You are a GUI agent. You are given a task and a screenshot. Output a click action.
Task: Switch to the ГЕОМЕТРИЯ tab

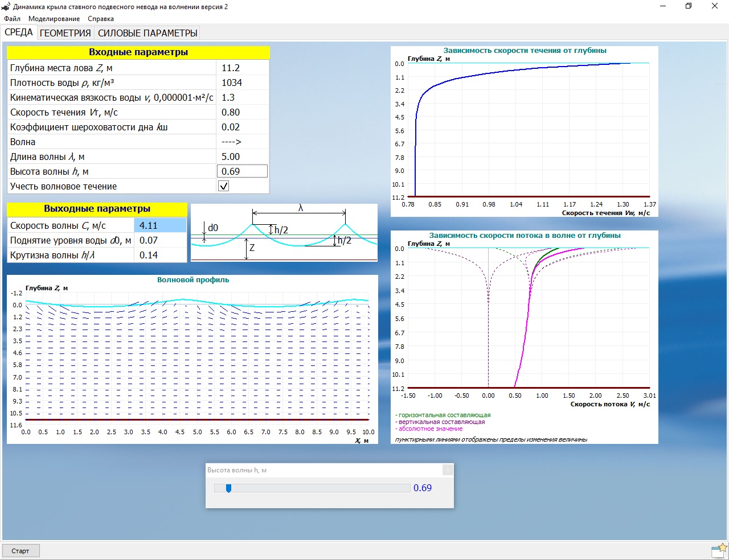pos(65,33)
